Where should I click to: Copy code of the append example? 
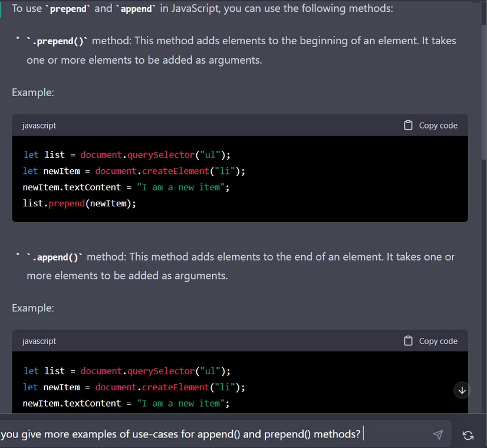click(x=430, y=341)
